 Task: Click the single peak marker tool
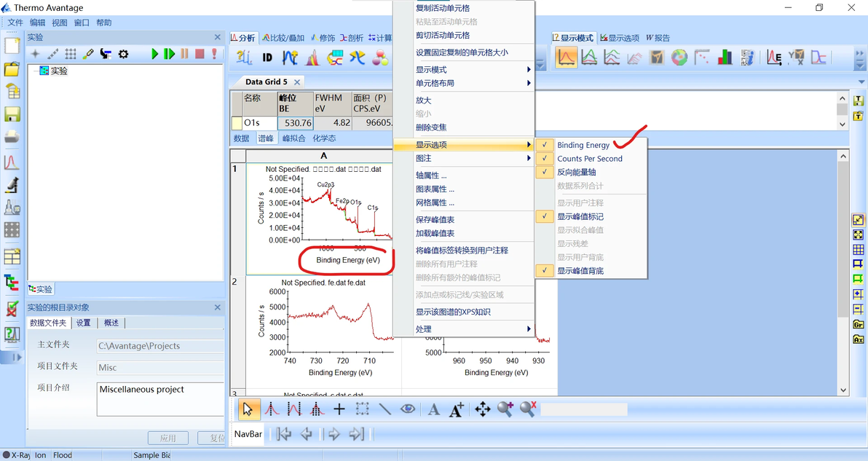[x=272, y=409]
